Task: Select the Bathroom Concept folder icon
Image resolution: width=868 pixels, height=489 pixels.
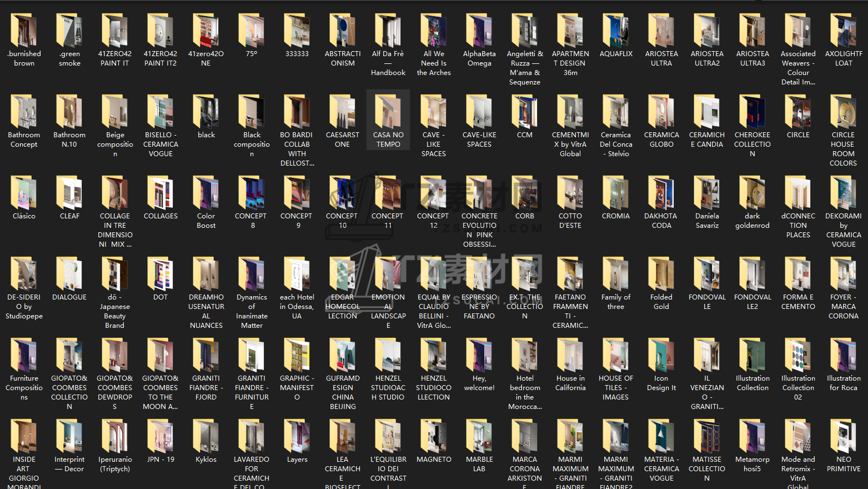Action: 24,112
